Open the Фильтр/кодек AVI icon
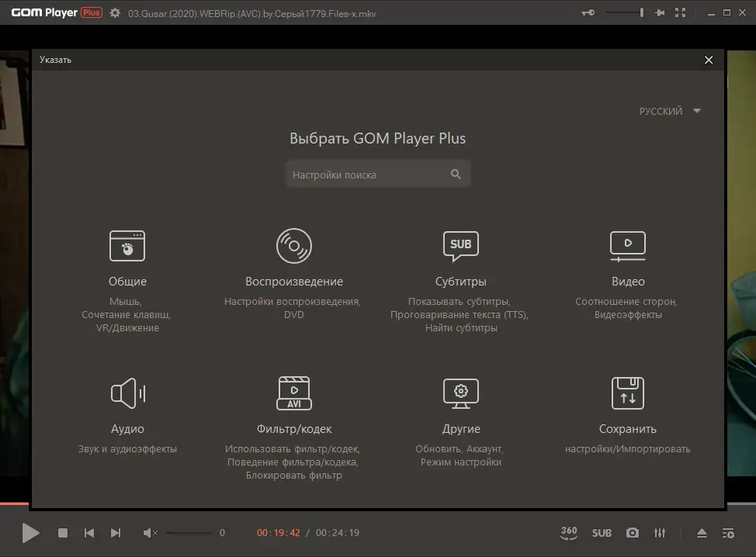The image size is (756, 557). coord(294,393)
